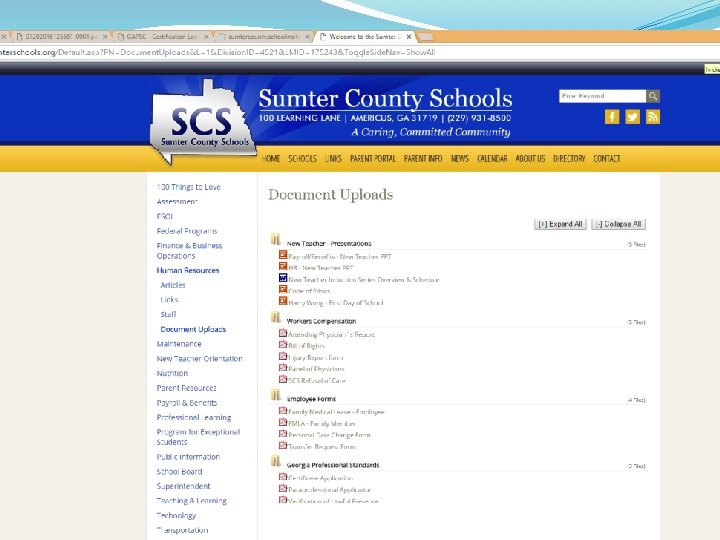Click PDF icon beside Bill of Rights
The width and height of the screenshot is (720, 540).
pos(283,344)
